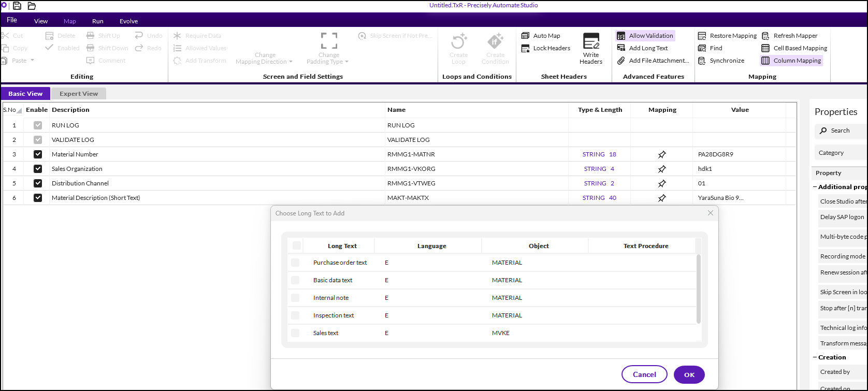The height and width of the screenshot is (391, 868).
Task: Click the Auto Map icon
Action: pos(525,36)
